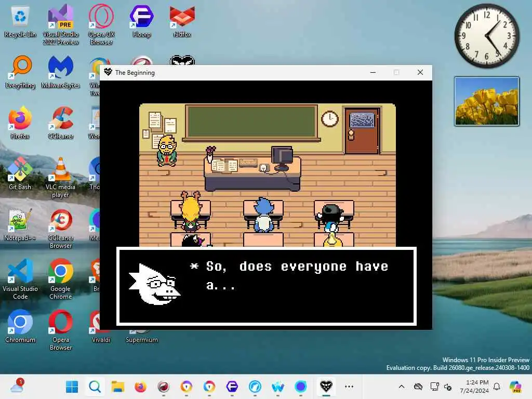Open the CCleaner desktop shortcut
This screenshot has height=399, width=532.
[61, 123]
